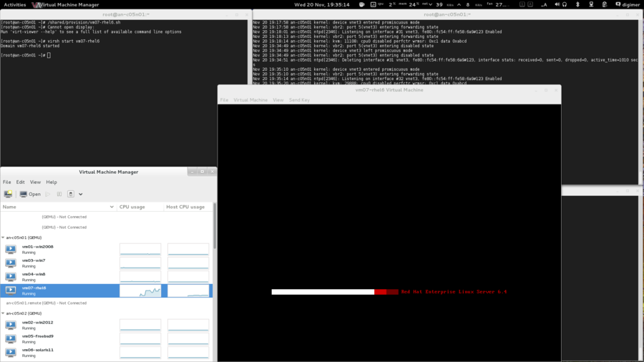This screenshot has height=362, width=644.
Task: Click the Red Hat boot progress bar
Action: pyautogui.click(x=335, y=292)
